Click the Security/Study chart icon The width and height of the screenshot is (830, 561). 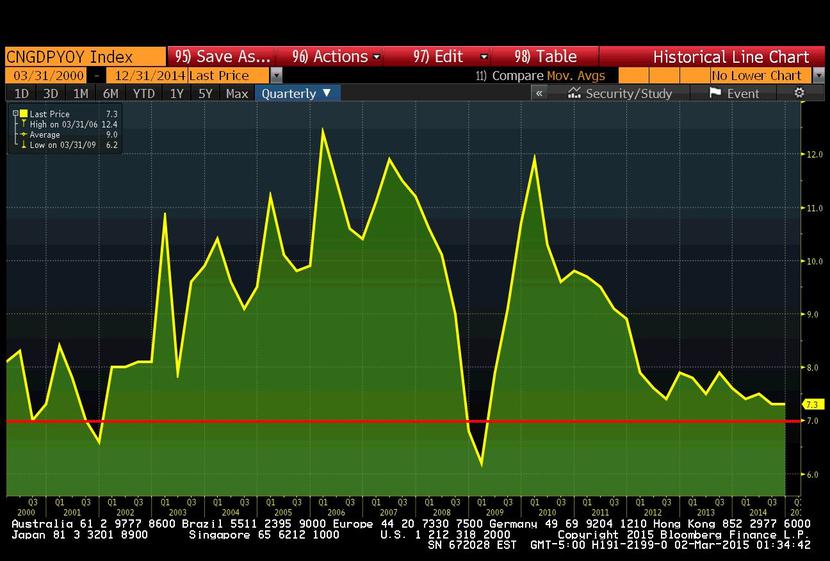[x=575, y=93]
